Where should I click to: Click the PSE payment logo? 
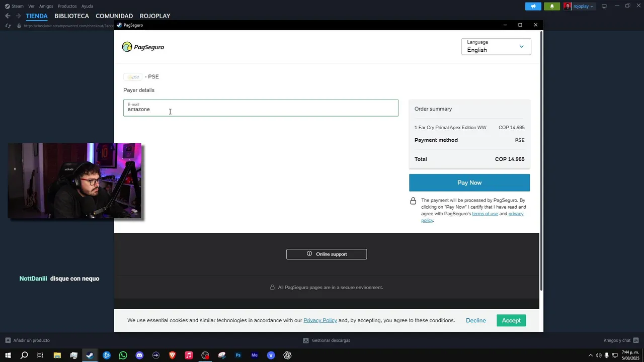[x=133, y=77]
